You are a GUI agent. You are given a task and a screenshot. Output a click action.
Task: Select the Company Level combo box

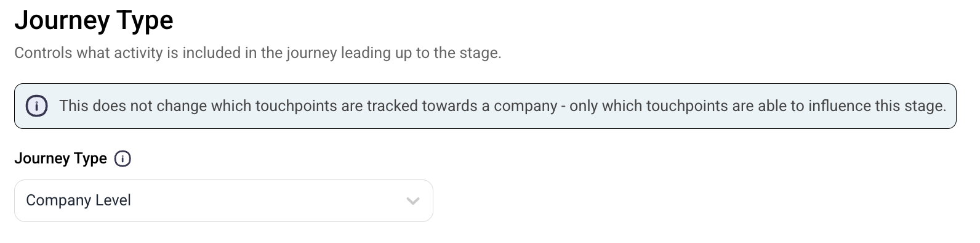pos(223,200)
